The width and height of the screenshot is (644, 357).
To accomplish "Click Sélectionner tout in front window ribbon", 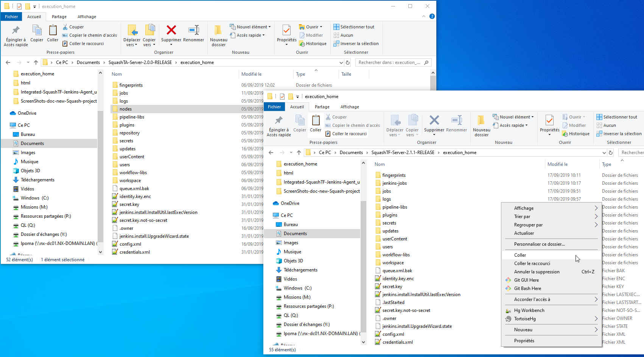I will coord(617,117).
